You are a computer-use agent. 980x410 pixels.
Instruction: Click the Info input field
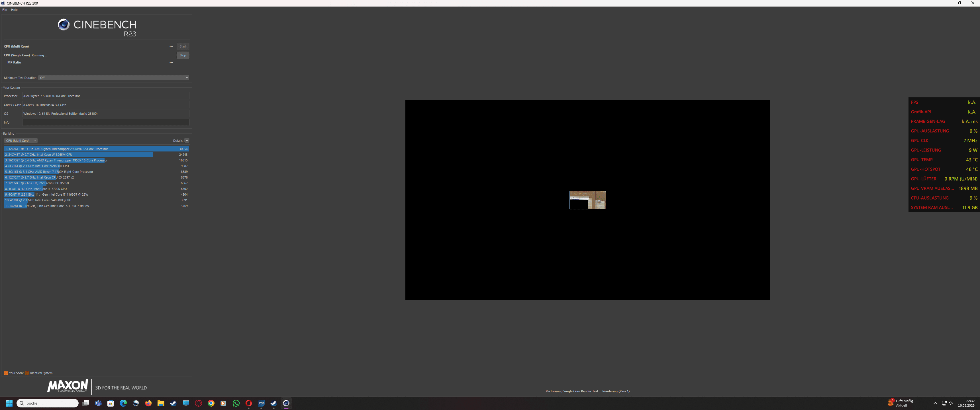[x=105, y=122]
